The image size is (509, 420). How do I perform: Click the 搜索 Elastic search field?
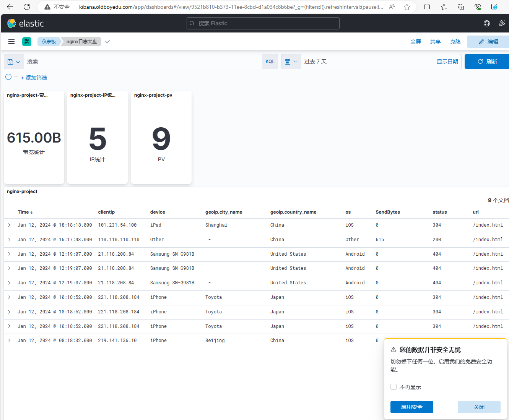(x=263, y=23)
